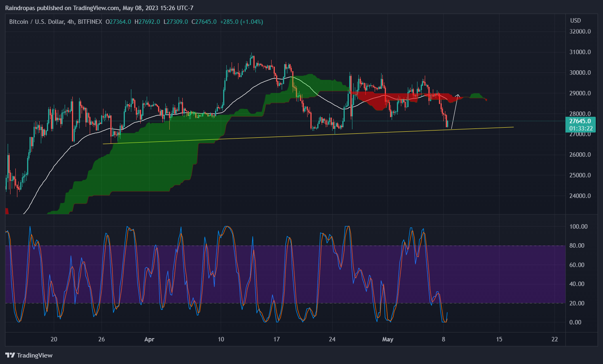The width and height of the screenshot is (603, 364).
Task: Click the 22 date label on time axis
Action: pyautogui.click(x=555, y=339)
